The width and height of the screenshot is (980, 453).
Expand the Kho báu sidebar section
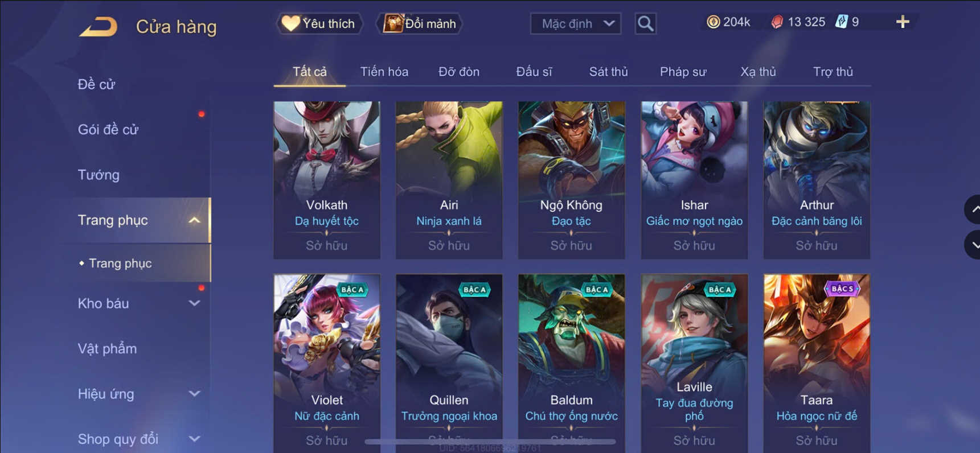point(194,303)
